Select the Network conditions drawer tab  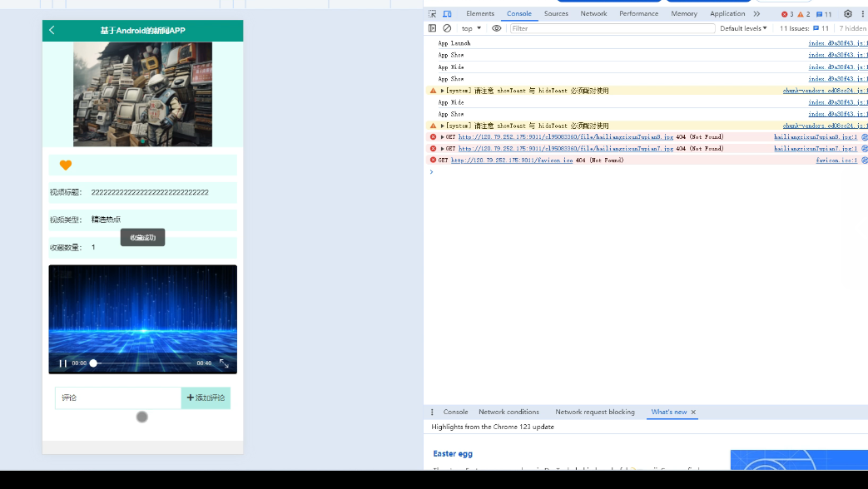[x=508, y=412]
